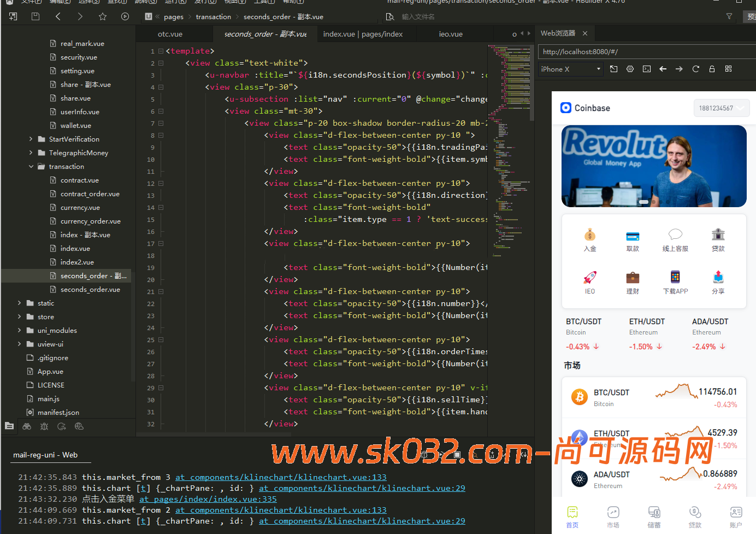Image resolution: width=756 pixels, height=534 pixels.
Task: Open contract_order.vue in file tree
Action: click(x=90, y=194)
